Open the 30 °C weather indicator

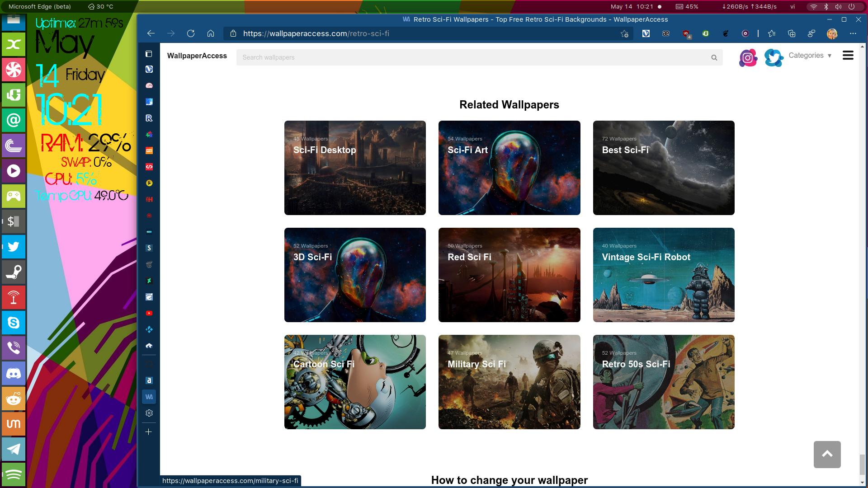(x=100, y=6)
